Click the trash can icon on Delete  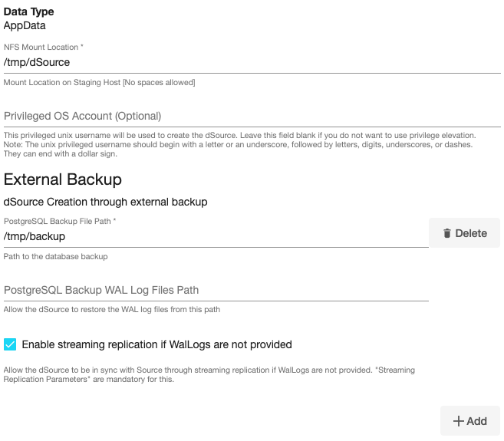point(446,233)
